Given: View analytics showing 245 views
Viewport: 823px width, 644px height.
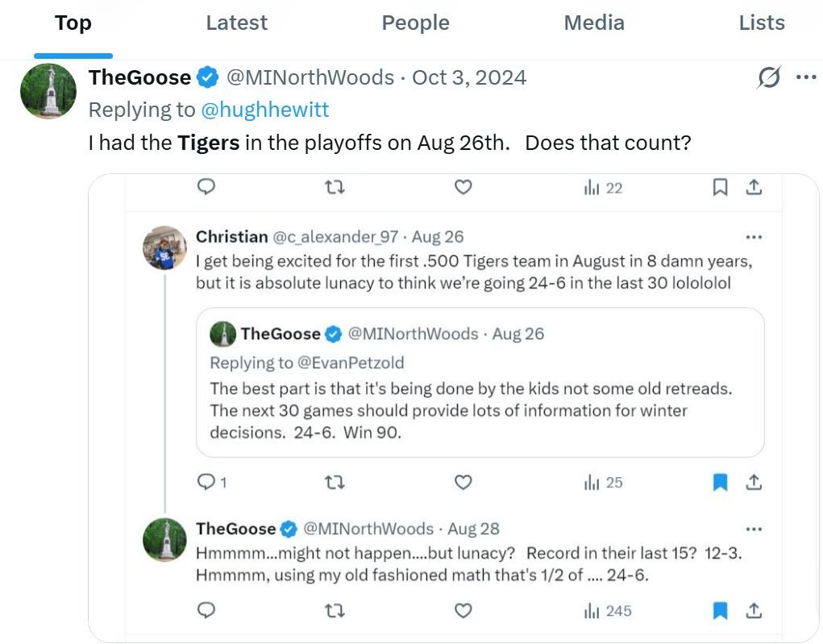Looking at the screenshot, I should (608, 611).
